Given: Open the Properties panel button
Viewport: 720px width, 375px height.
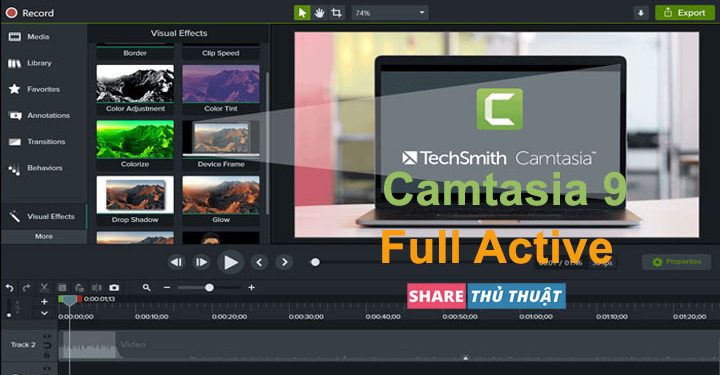Looking at the screenshot, I should (x=676, y=262).
